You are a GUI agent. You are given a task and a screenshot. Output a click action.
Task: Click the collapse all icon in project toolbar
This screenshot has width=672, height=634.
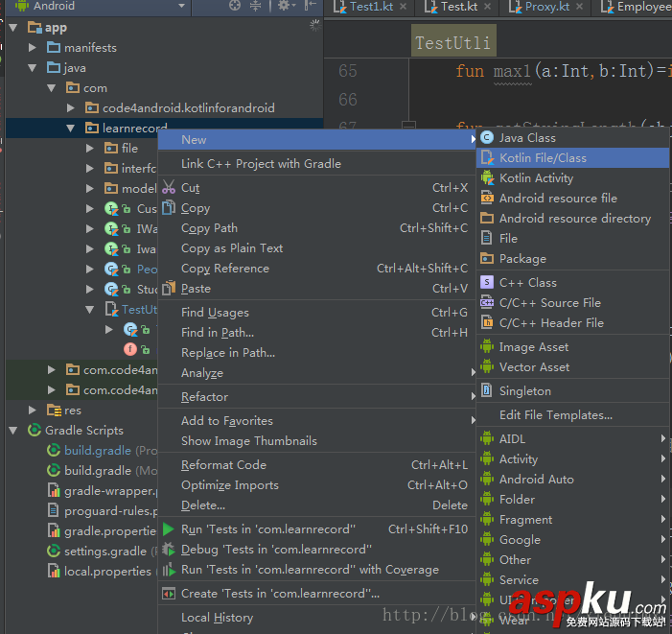255,6
